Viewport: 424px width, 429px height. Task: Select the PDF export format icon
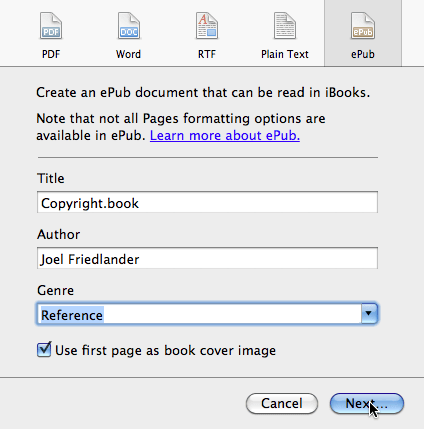point(51,26)
